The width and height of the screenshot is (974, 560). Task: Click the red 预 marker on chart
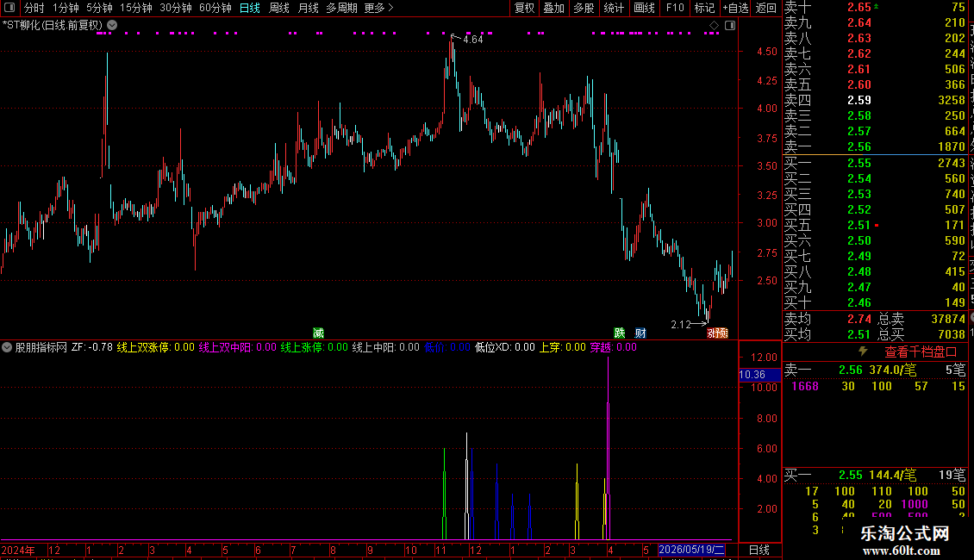(721, 333)
